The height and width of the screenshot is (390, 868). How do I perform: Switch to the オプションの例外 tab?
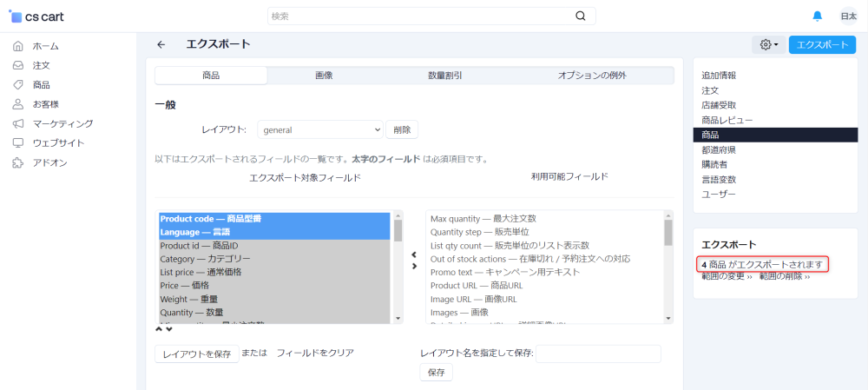pos(592,76)
